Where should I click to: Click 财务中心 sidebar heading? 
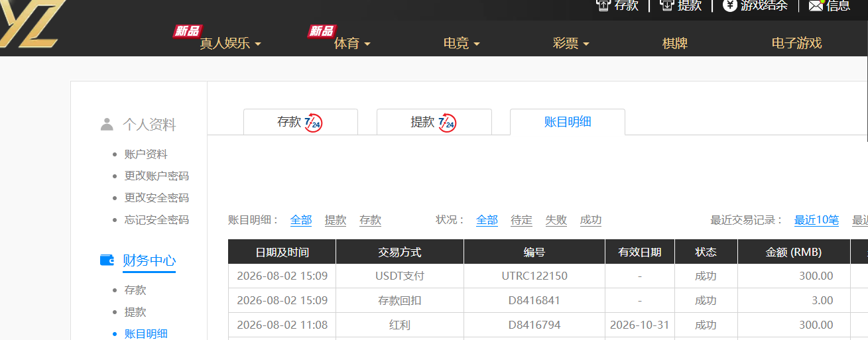[x=149, y=260]
